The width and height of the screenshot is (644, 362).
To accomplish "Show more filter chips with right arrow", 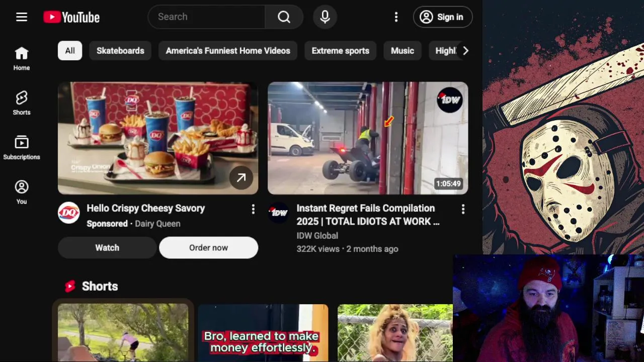I will coord(465,51).
